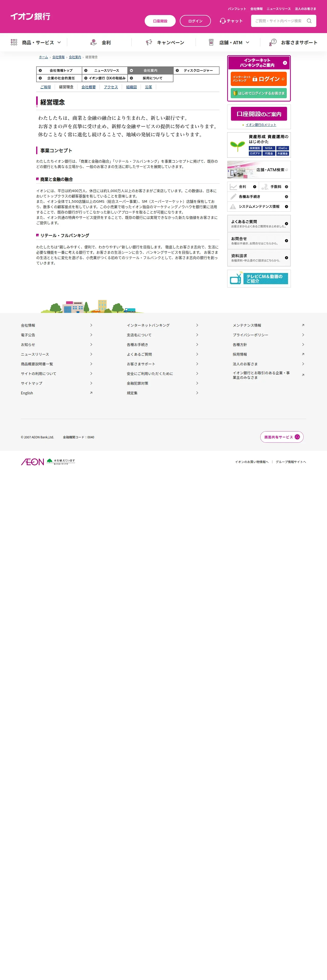Click the warning triangle icon for システムメンテナンス情報
327x980 pixels.
point(233,207)
